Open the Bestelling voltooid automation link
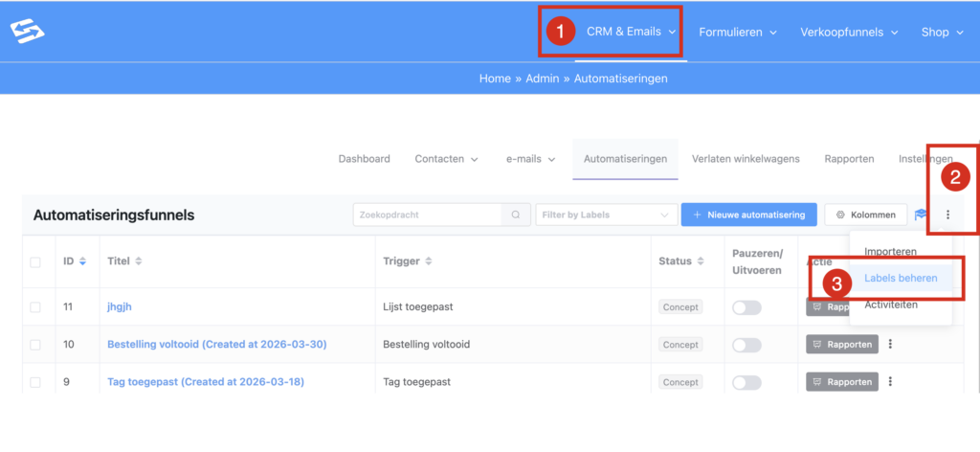 pos(216,345)
